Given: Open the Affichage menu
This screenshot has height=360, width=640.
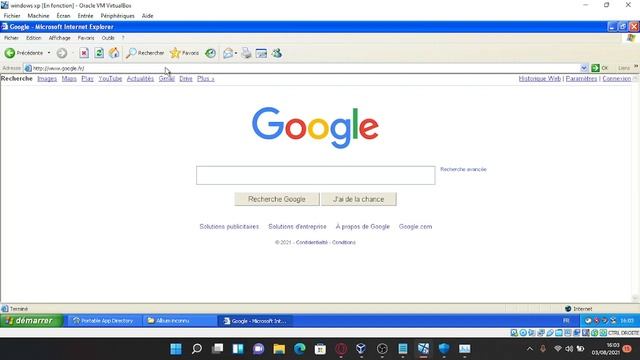Looking at the screenshot, I should (x=60, y=38).
